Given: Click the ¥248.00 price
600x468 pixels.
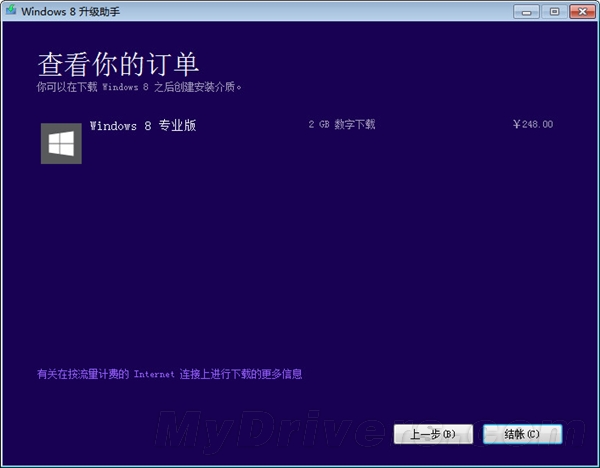Looking at the screenshot, I should [x=532, y=125].
